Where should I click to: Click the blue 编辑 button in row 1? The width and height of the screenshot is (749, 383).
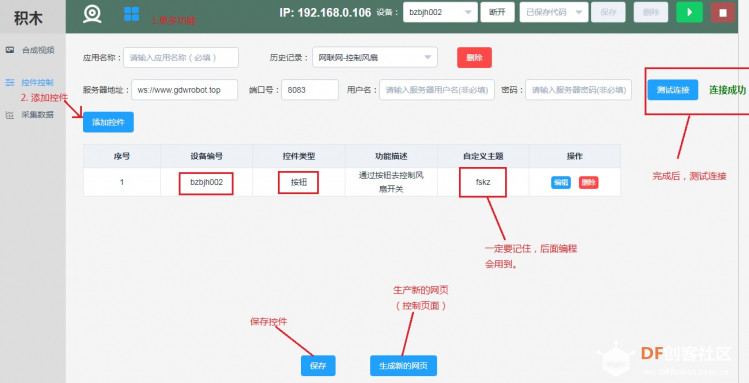pyautogui.click(x=561, y=182)
